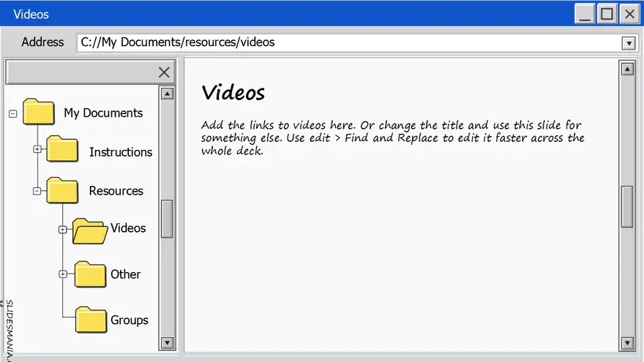Maximize the Videos window
This screenshot has width=644, height=362.
point(607,15)
